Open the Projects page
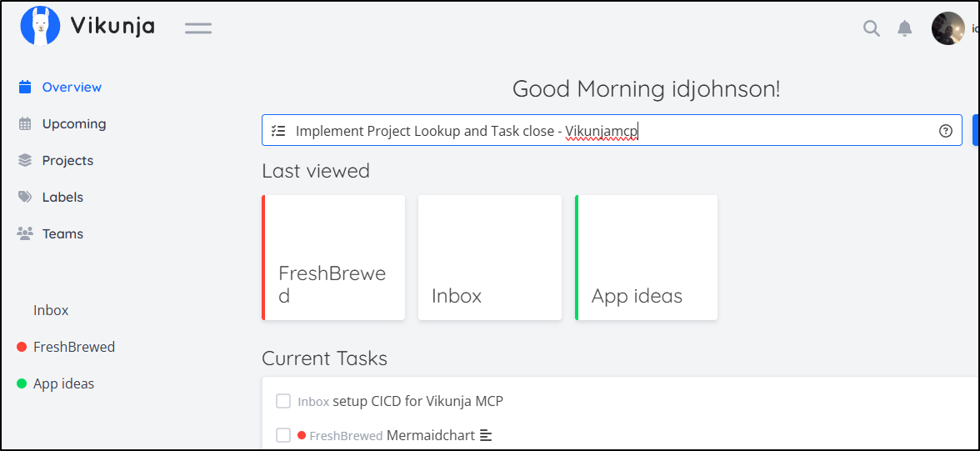The height and width of the screenshot is (451, 980). coord(67,161)
